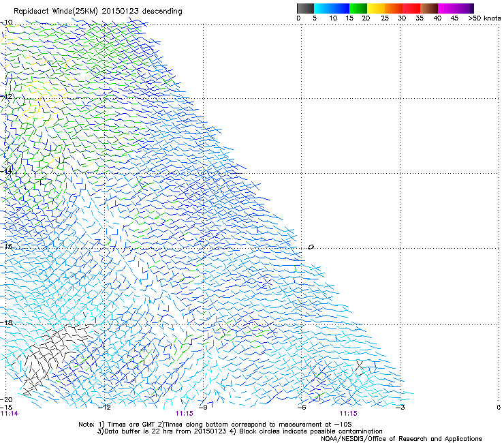This screenshot has width=504, height=443.
Task: Select the orange 25-30 knots legend swatch
Action: [x=394, y=8]
